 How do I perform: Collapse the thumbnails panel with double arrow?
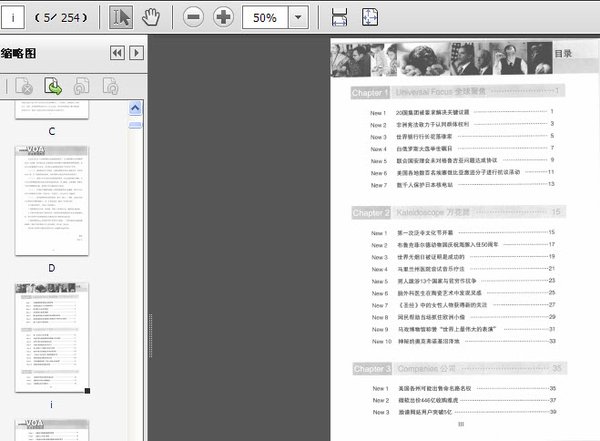117,53
